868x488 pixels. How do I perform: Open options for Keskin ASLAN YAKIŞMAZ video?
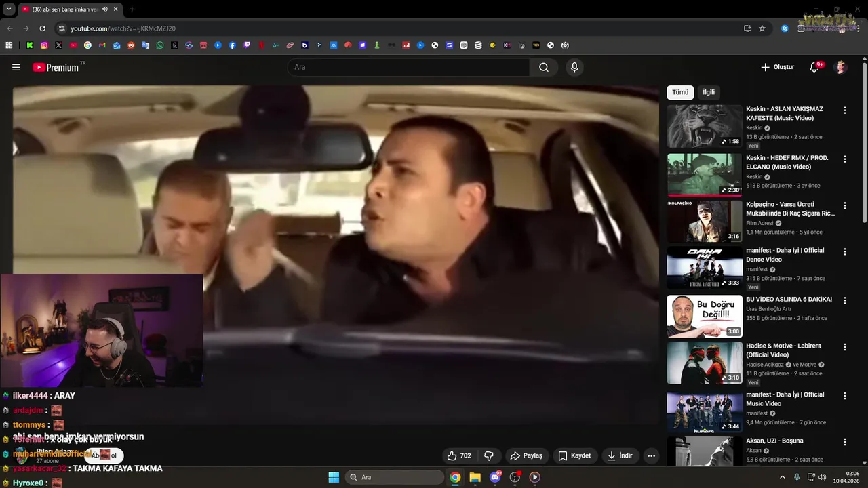point(845,110)
